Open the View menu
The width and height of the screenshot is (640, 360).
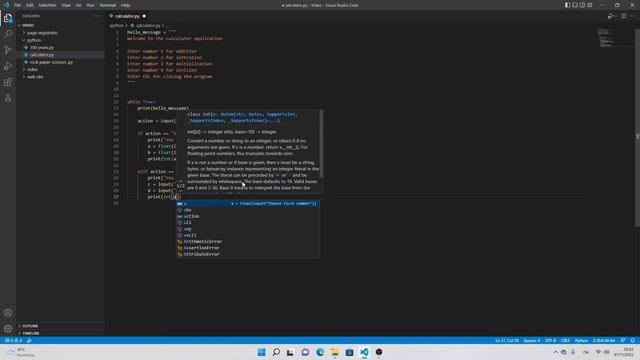tap(66, 5)
